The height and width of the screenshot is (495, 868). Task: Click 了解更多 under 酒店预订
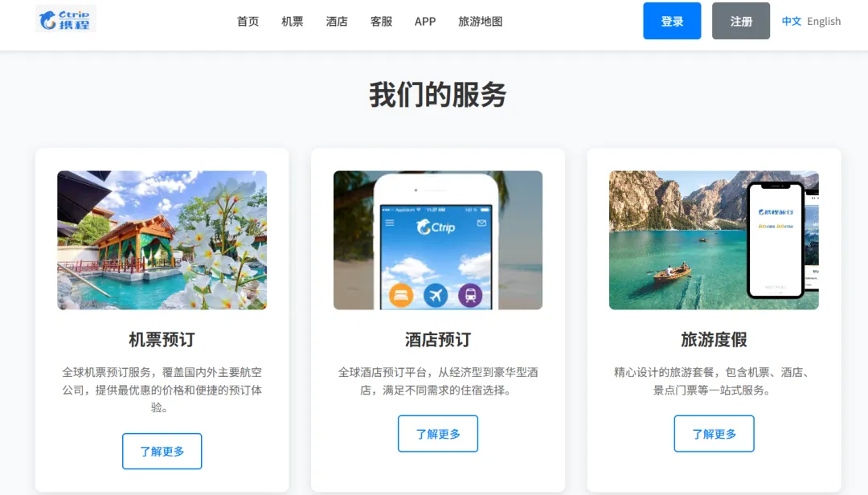437,434
